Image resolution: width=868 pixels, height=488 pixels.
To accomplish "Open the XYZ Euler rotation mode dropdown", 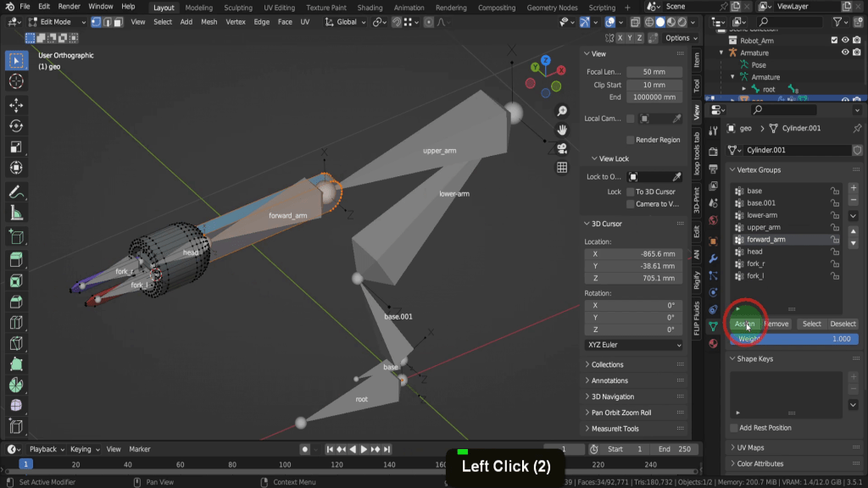I will tap(633, 345).
